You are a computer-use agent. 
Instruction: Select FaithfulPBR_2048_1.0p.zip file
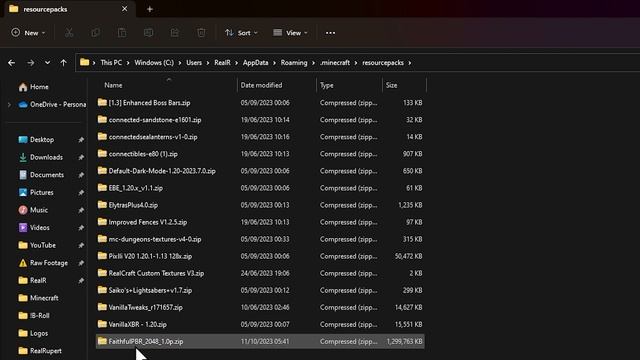tap(260, 341)
